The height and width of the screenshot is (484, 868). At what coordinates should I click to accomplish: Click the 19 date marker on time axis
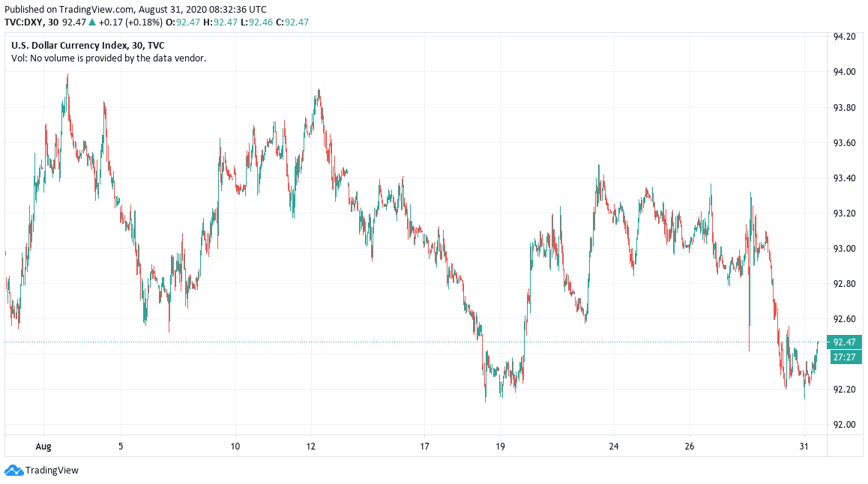[x=501, y=447]
